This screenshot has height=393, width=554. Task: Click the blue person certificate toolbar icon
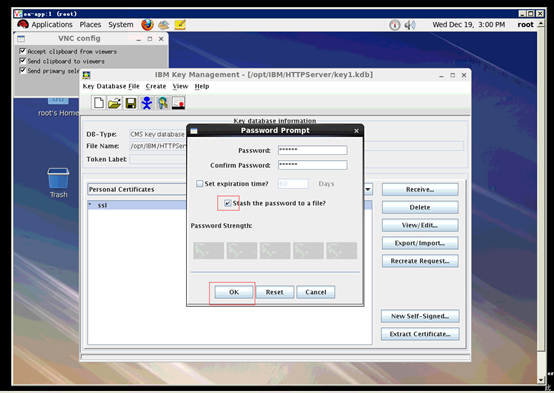[147, 103]
